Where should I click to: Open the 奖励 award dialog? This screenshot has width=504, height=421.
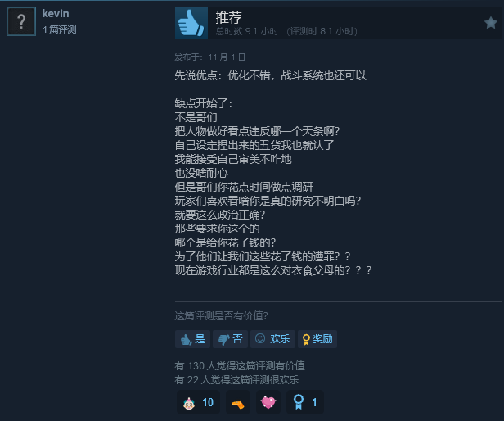[317, 339]
